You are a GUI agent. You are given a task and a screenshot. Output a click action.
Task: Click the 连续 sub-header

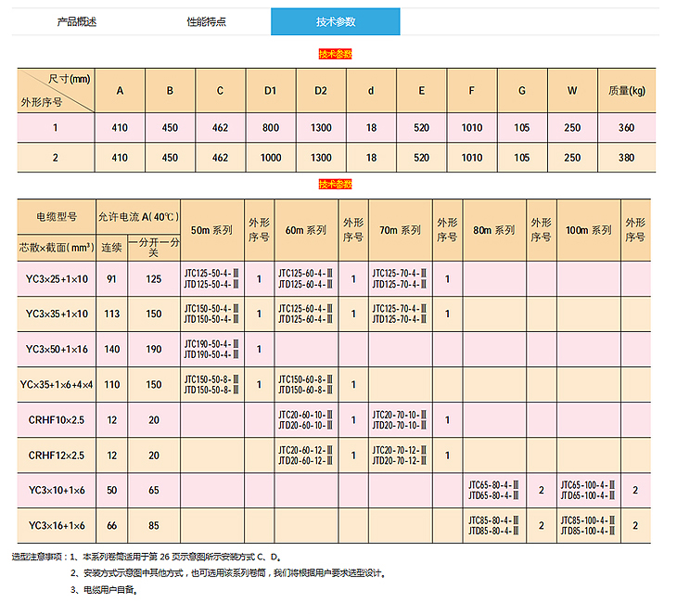tap(111, 248)
